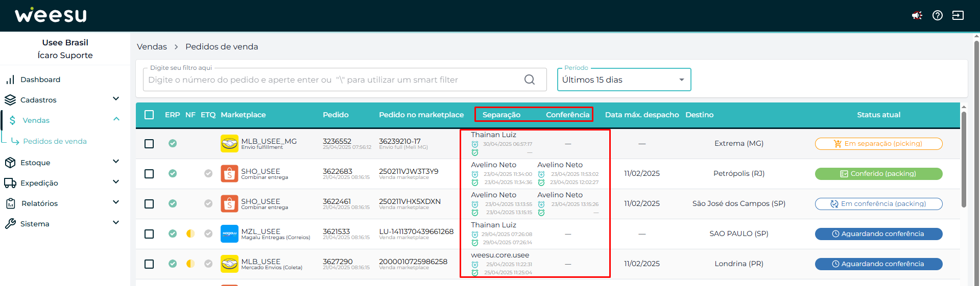Click the Relatórios clipboard icon

pos(10,203)
